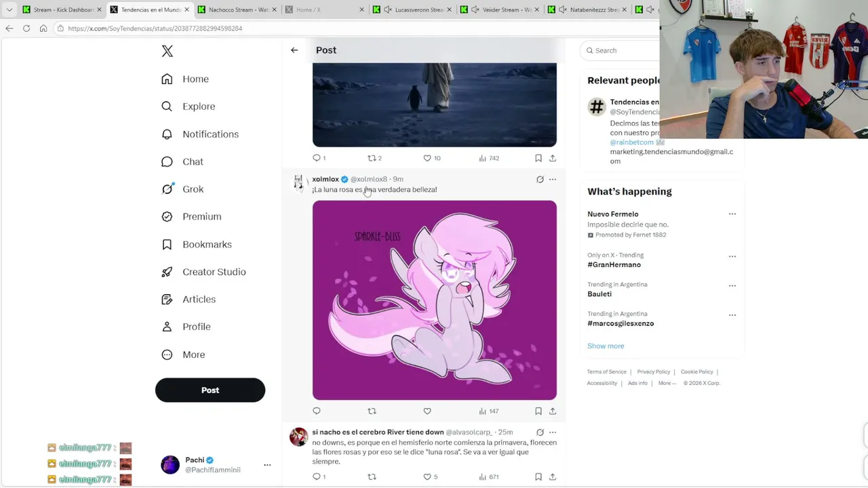Screen dimensions: 868x488
Task: View analytics of post with 671 views
Action: tap(489, 476)
